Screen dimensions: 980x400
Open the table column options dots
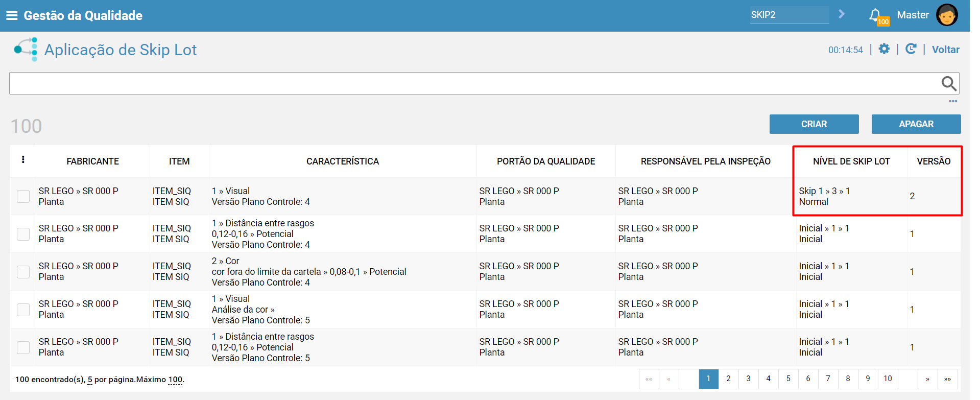[23, 160]
